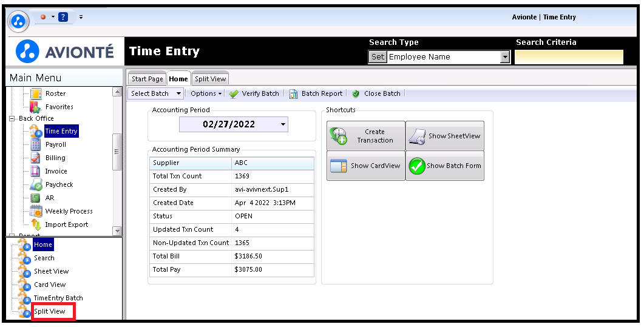The image size is (644, 327).
Task: Open Card View in the lower submenu
Action: pos(50,285)
